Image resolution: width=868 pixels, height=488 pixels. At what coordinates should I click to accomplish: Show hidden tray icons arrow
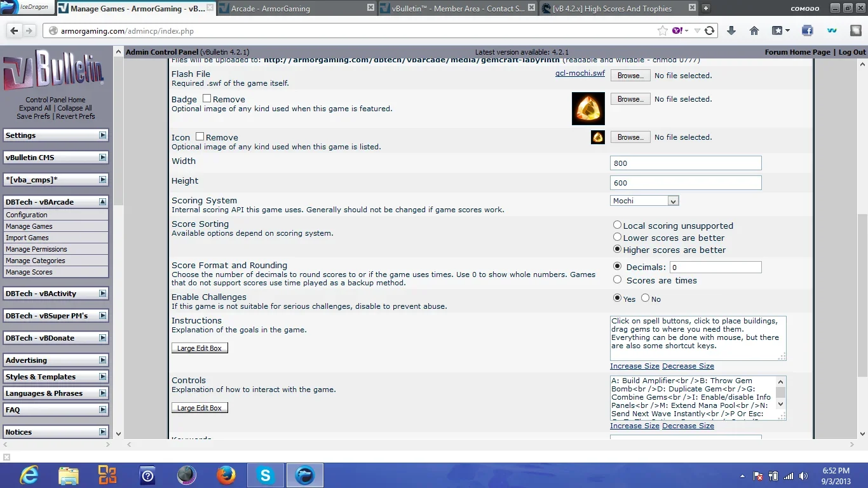point(742,476)
